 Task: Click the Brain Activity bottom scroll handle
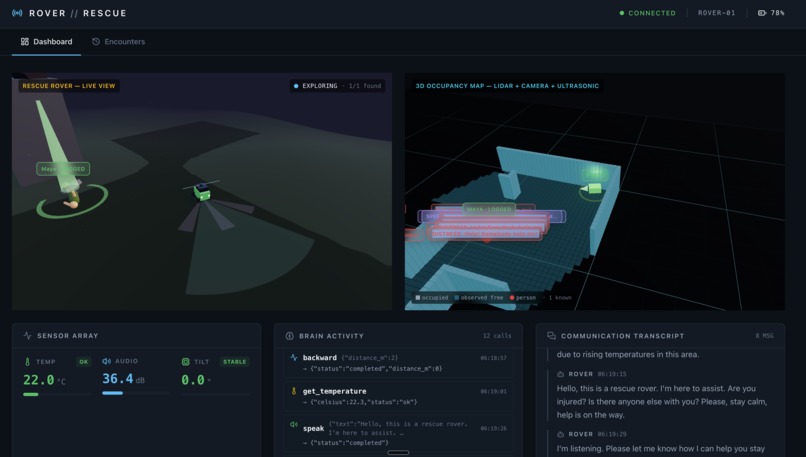tap(398, 453)
